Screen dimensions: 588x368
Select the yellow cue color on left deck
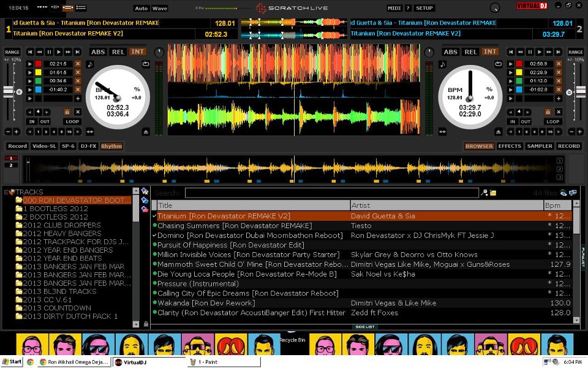[38, 72]
